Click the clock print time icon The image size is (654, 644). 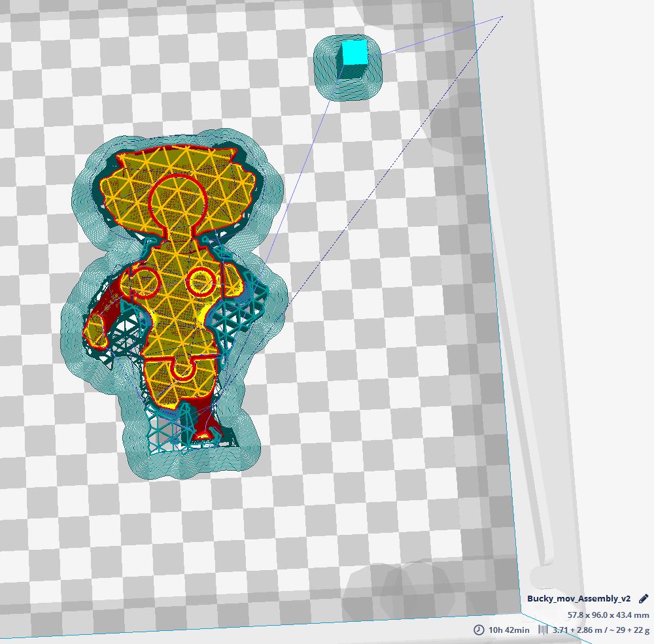coord(479,630)
